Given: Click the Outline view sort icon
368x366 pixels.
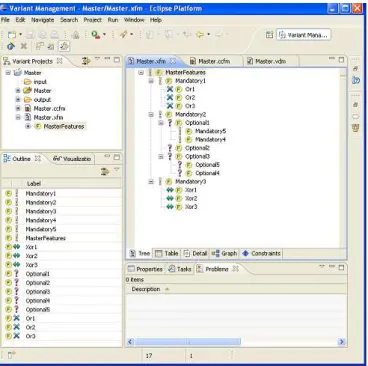Looking at the screenshot, I should [x=105, y=171].
